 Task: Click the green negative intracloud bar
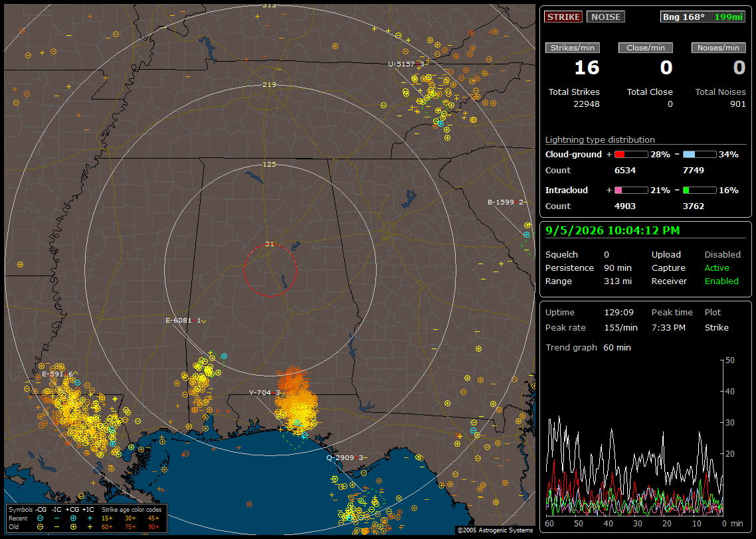tap(700, 191)
